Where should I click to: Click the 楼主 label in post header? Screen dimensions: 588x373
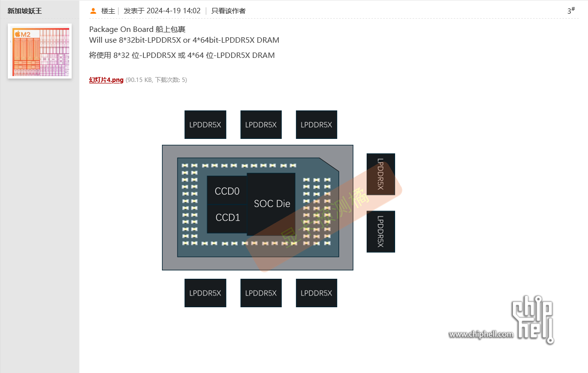pyautogui.click(x=108, y=11)
